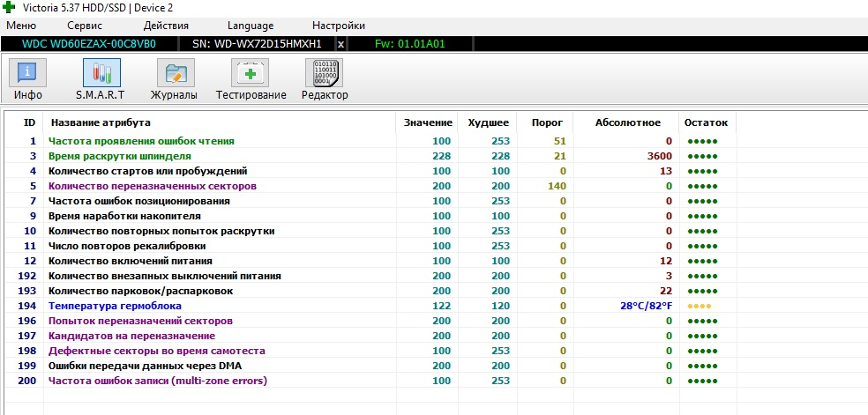Select row Количество внезапных выключений питания
The image size is (868, 415).
tap(370, 275)
